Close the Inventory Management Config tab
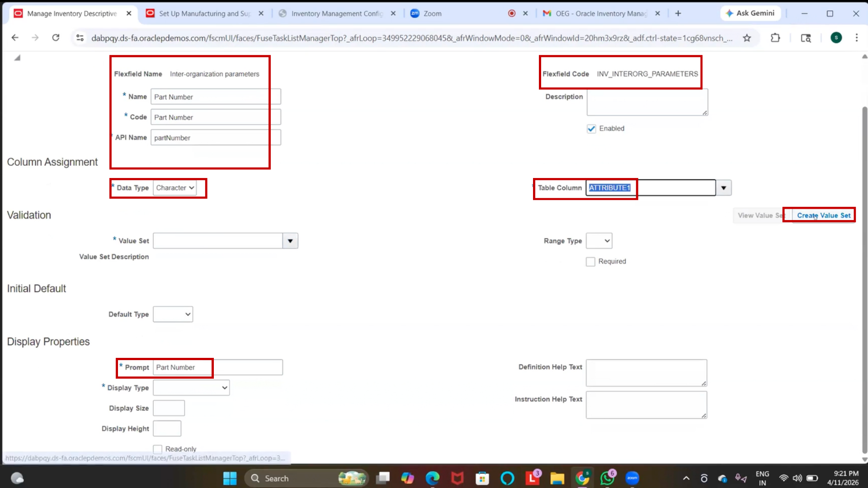The image size is (868, 488). [393, 14]
